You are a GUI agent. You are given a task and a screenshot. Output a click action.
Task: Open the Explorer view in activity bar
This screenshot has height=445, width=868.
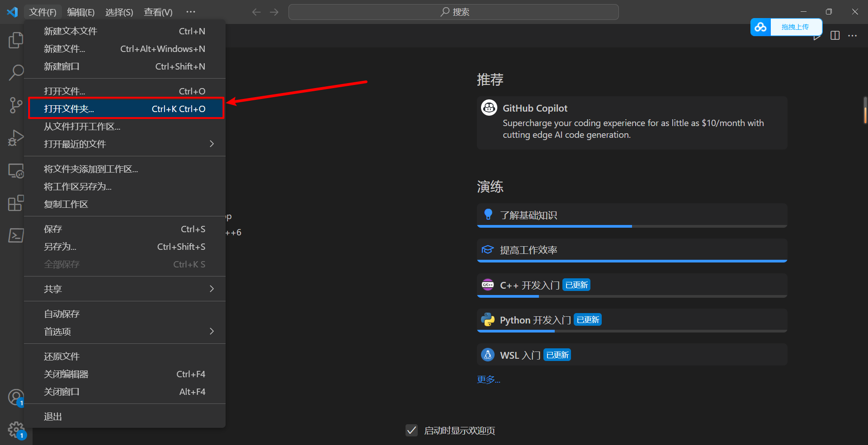tap(16, 40)
